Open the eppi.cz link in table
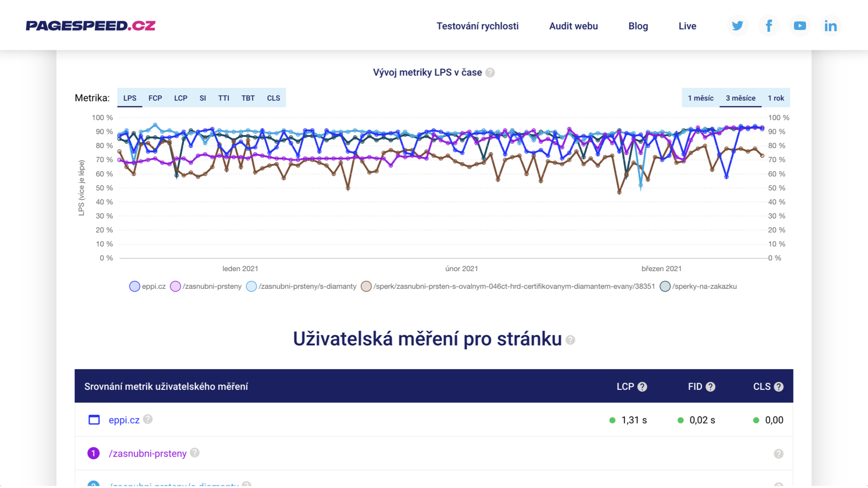 (x=124, y=420)
